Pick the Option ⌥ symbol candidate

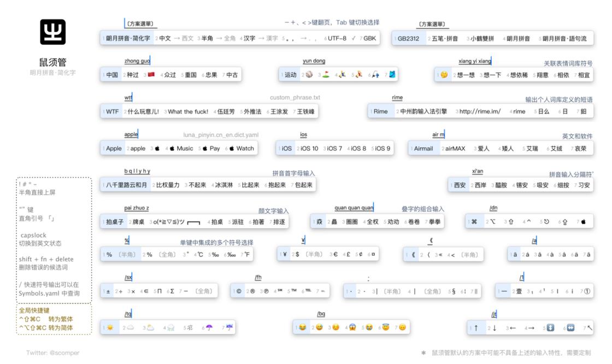point(492,222)
